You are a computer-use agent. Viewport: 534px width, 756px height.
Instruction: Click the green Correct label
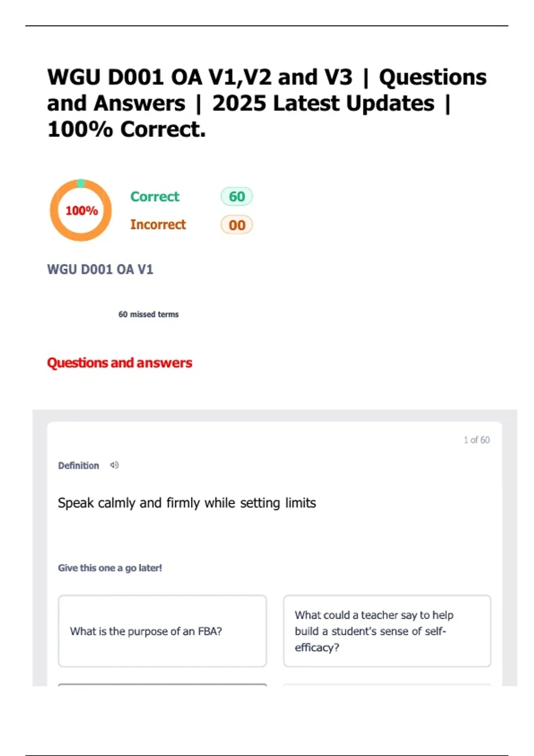(x=154, y=197)
